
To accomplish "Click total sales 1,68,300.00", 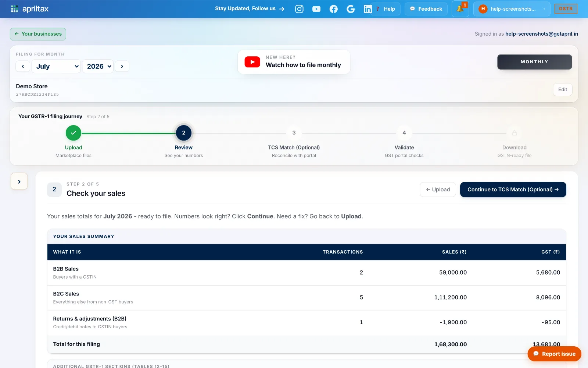I will [x=451, y=344].
